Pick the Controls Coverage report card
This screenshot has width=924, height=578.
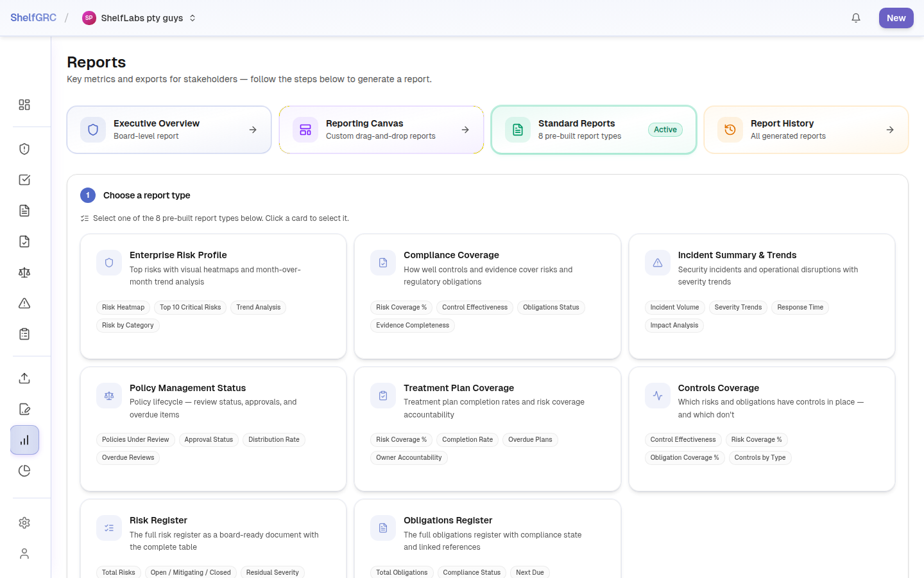(762, 429)
